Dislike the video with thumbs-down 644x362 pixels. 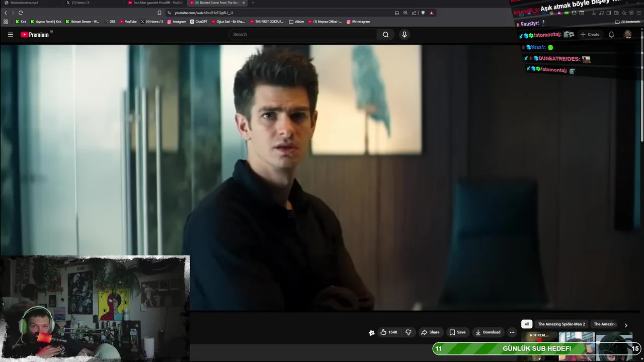tap(409, 332)
